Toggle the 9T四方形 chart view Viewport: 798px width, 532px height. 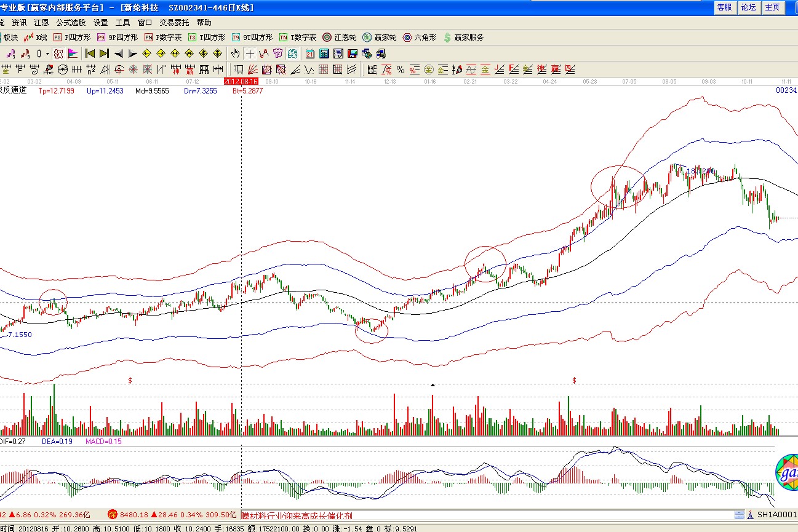coord(252,38)
